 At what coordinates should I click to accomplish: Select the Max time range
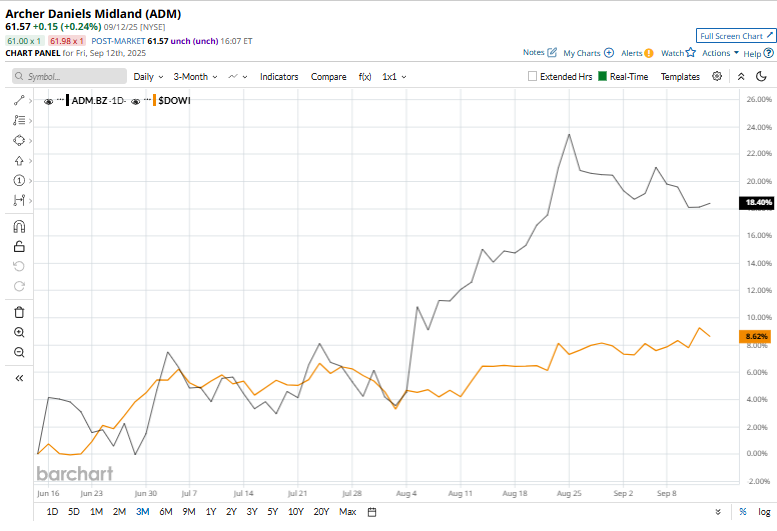point(347,512)
